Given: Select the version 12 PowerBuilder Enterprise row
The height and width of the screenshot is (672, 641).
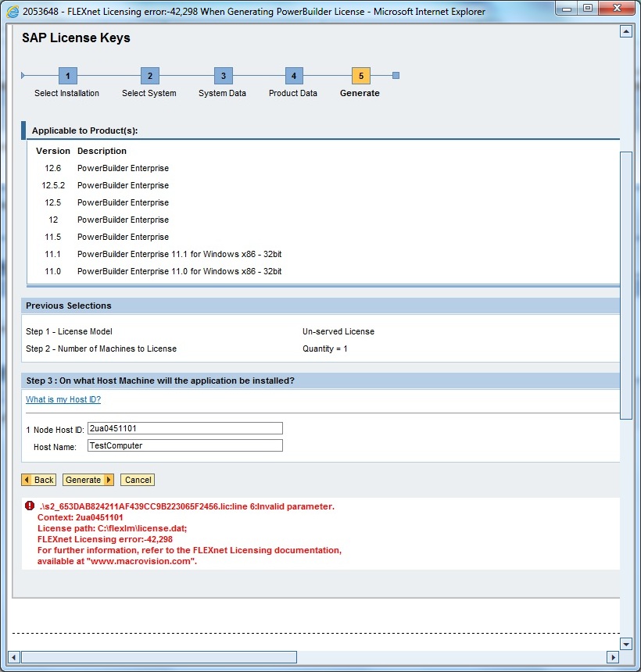Looking at the screenshot, I should point(322,220).
